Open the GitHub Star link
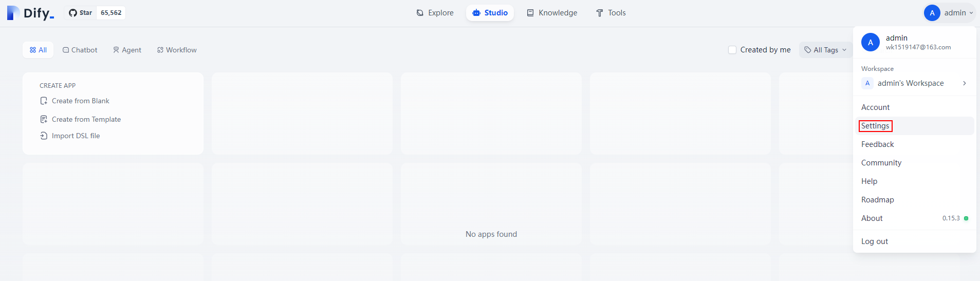980x281 pixels. [x=80, y=13]
